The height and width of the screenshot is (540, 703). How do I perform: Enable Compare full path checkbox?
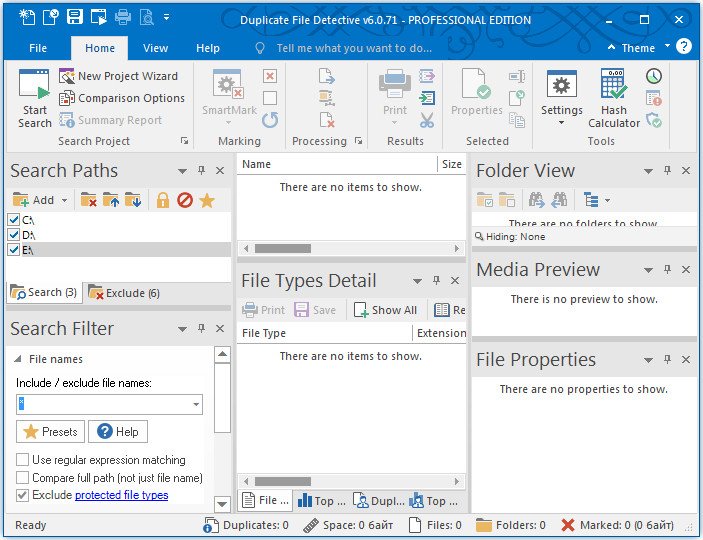(22, 478)
